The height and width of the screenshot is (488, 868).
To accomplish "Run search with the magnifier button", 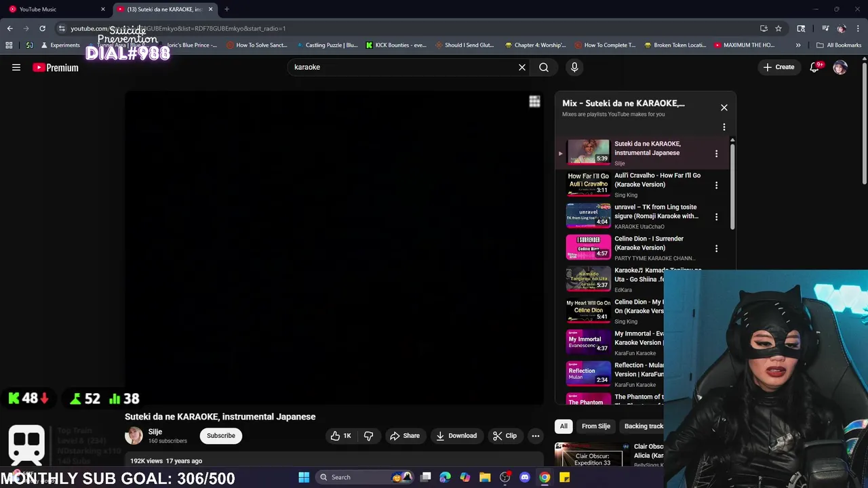I will tap(544, 67).
